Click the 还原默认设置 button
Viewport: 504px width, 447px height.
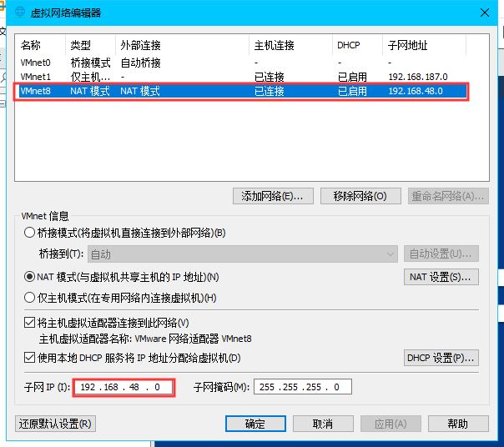(x=55, y=424)
